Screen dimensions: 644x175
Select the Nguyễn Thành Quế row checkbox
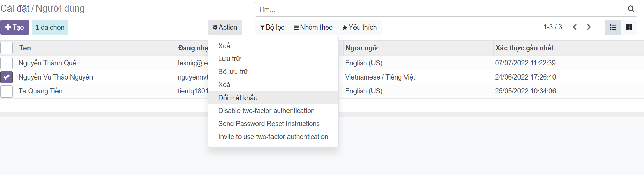pyautogui.click(x=6, y=63)
